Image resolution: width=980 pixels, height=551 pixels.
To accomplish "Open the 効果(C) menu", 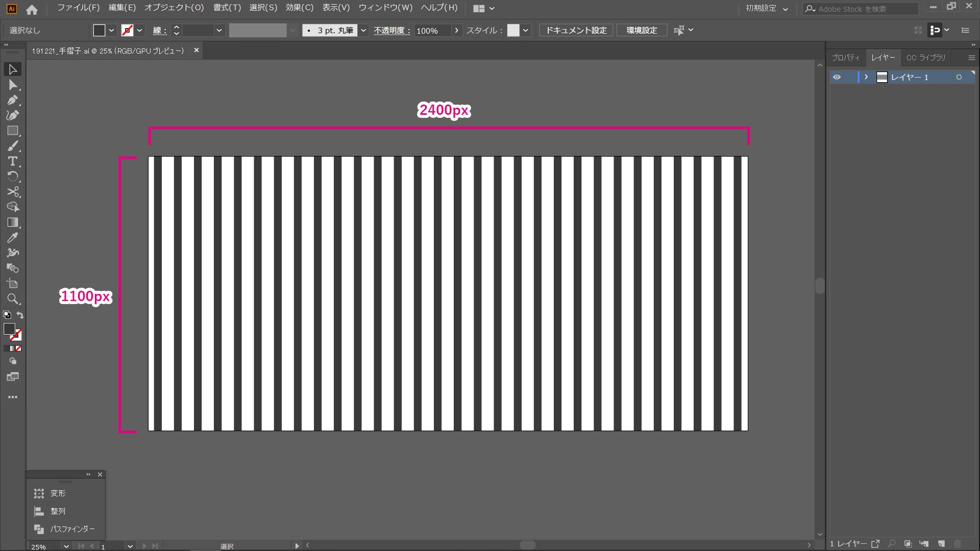I will 300,8.
